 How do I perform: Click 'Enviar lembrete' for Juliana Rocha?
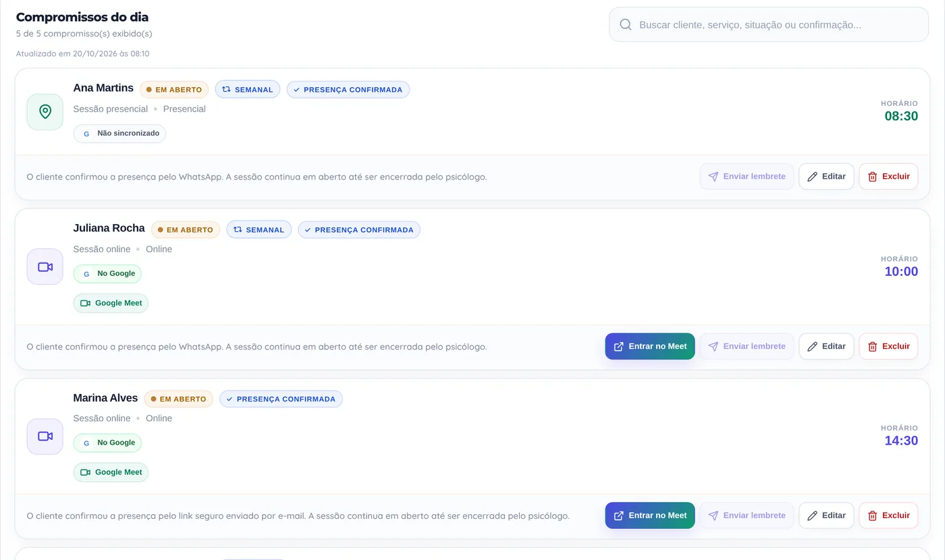click(x=747, y=346)
